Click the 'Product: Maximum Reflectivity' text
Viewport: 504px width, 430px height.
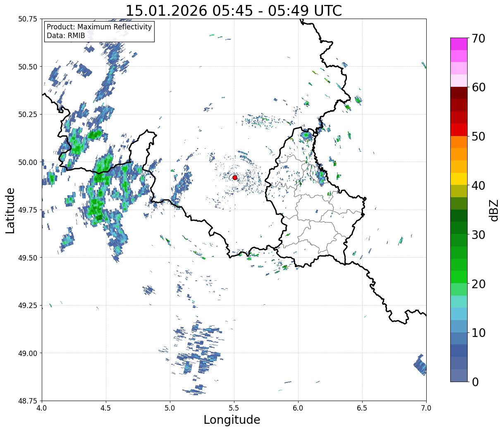(x=99, y=27)
